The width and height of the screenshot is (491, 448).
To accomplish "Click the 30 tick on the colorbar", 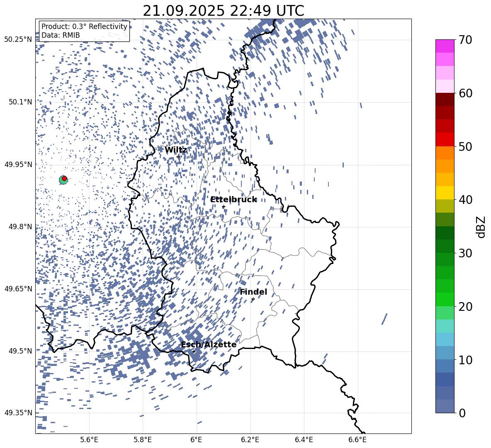I will tap(465, 253).
